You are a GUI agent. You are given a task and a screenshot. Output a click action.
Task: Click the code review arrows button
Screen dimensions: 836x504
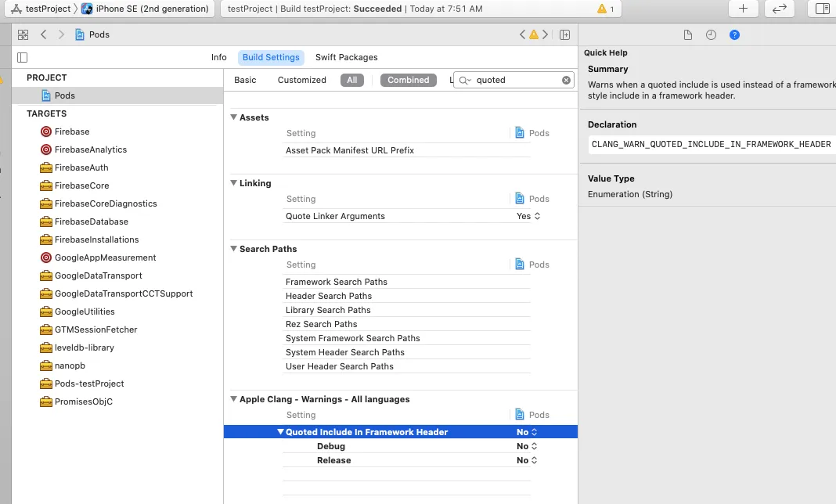tap(780, 9)
